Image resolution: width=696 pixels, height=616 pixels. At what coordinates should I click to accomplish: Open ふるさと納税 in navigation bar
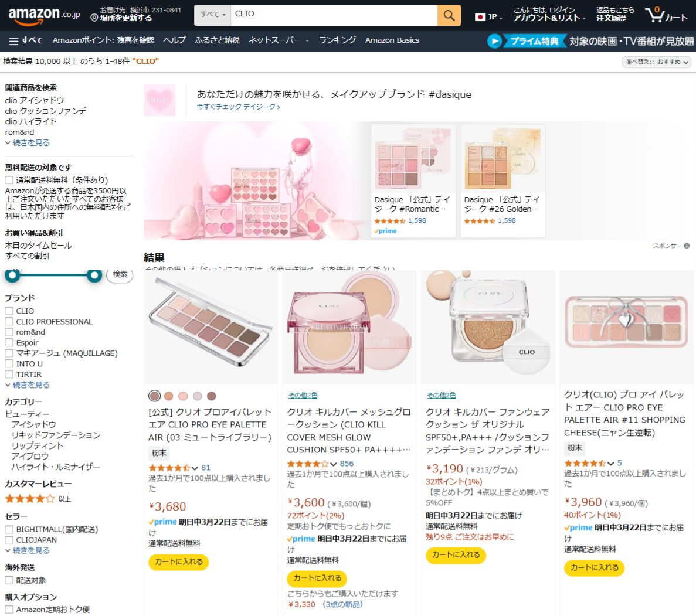[x=217, y=40]
